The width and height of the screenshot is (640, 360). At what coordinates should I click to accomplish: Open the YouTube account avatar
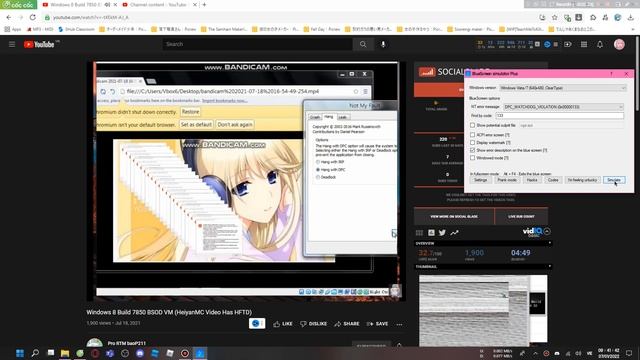619,44
